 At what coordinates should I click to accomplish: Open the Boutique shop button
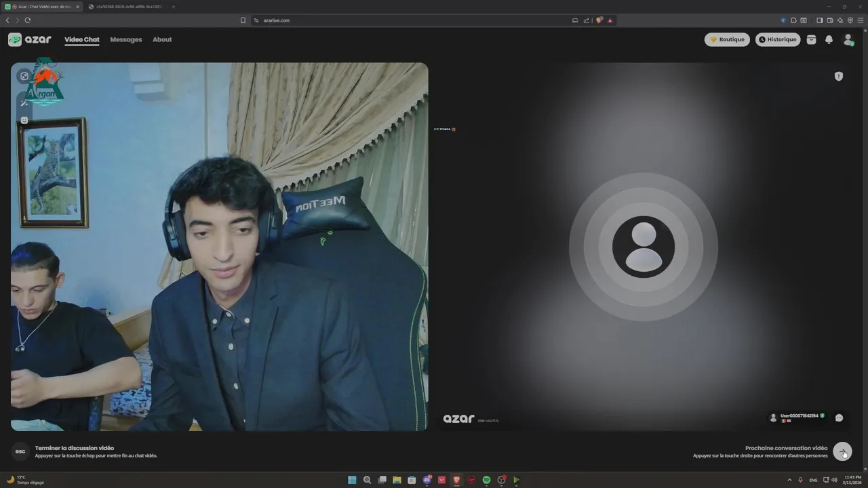727,39
